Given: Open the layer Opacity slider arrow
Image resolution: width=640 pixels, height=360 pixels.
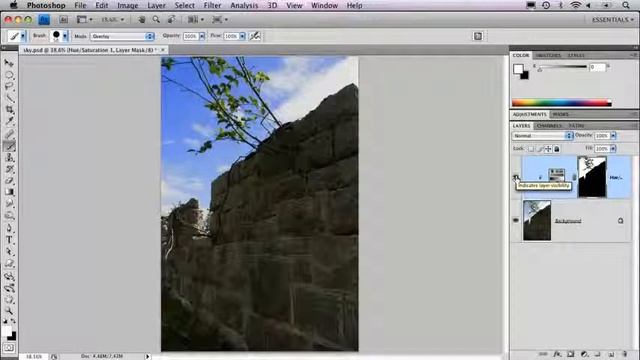Looking at the screenshot, I should 613,136.
